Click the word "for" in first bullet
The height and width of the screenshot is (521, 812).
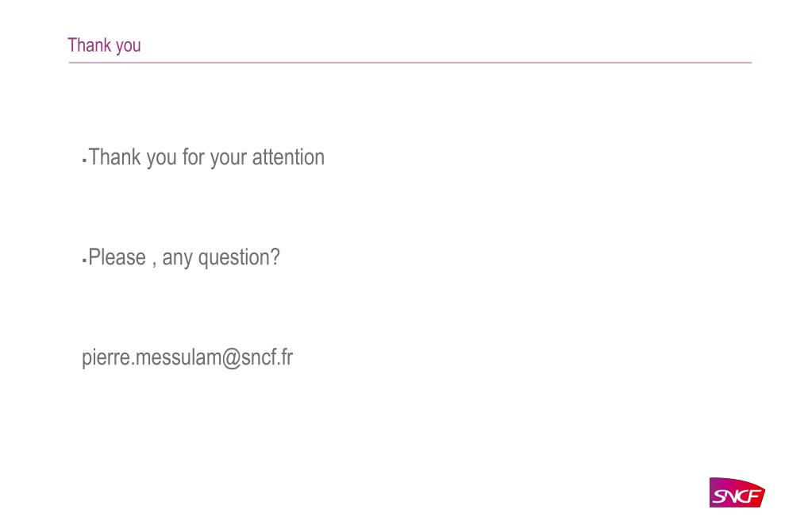(194, 157)
